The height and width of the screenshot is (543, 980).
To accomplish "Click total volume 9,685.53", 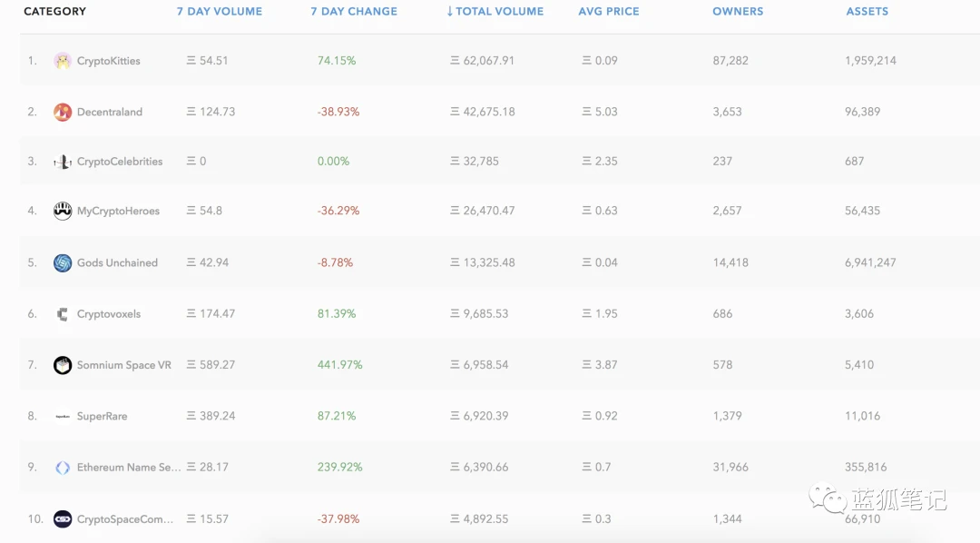I will tap(479, 314).
